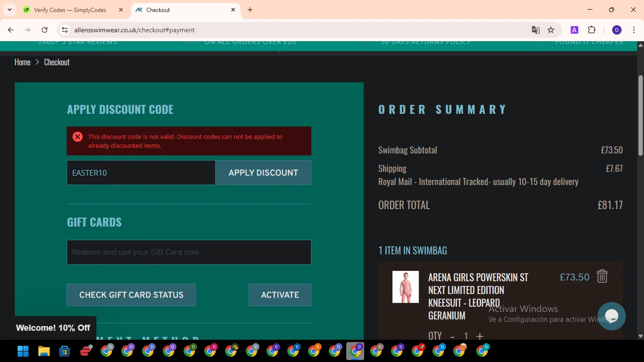
Task: Go back to previous page
Action: [11, 30]
